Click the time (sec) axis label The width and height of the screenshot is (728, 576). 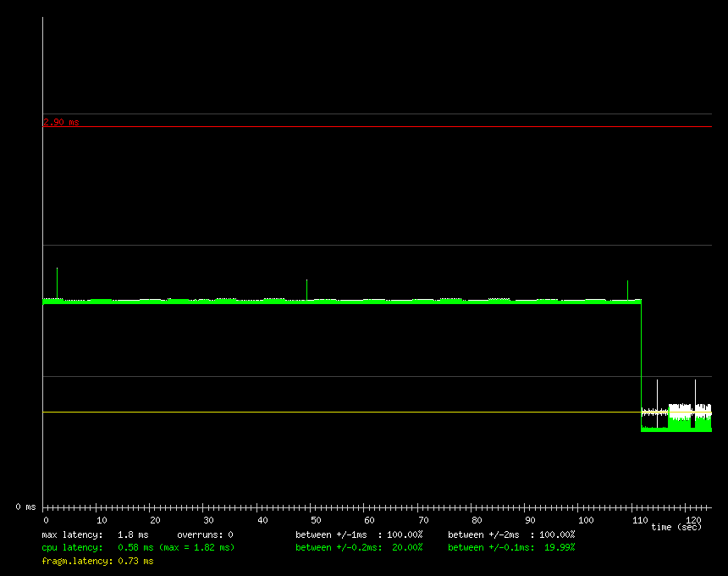(x=676, y=528)
